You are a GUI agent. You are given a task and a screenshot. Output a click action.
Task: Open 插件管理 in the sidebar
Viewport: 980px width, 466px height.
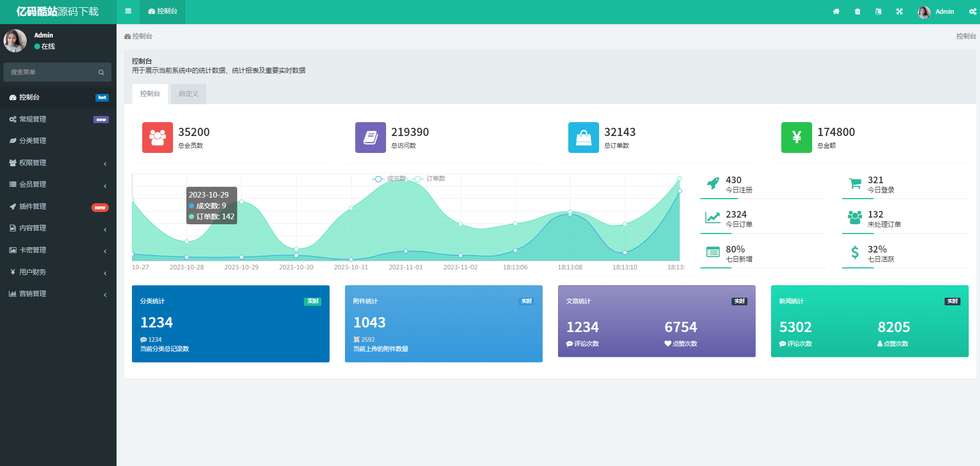click(33, 206)
